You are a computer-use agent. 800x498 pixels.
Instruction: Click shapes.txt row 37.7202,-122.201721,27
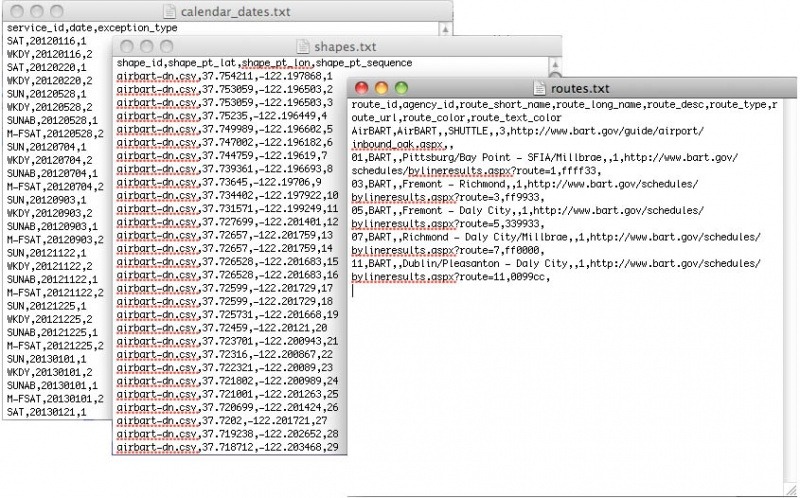[x=222, y=421]
